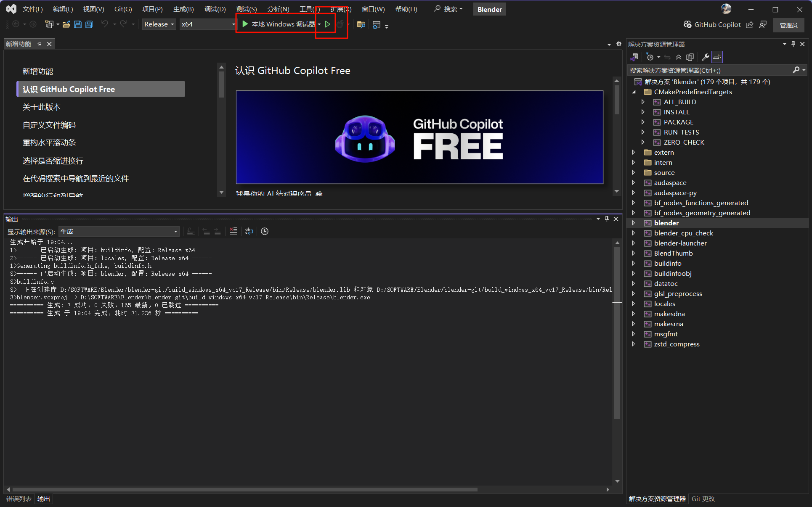The width and height of the screenshot is (812, 507).
Task: Click output panel horizontal scrollbar
Action: (244, 489)
